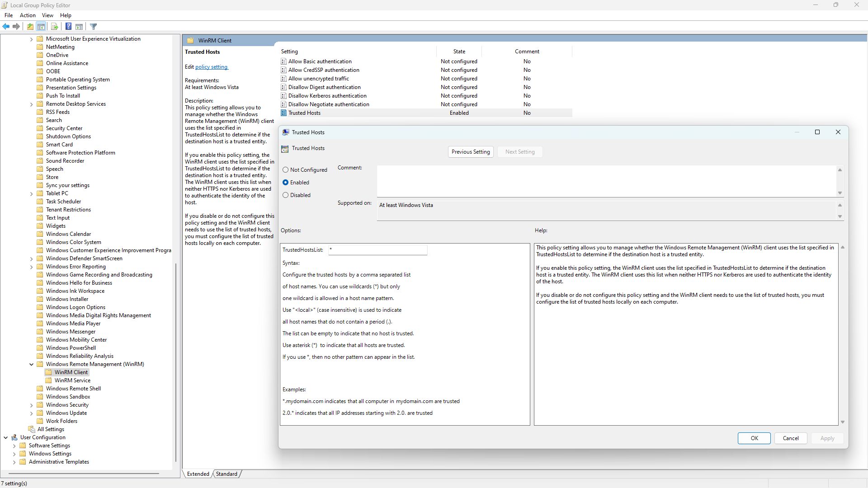Click the TrustedHostsList input field
The height and width of the screenshot is (488, 868).
[x=377, y=250]
